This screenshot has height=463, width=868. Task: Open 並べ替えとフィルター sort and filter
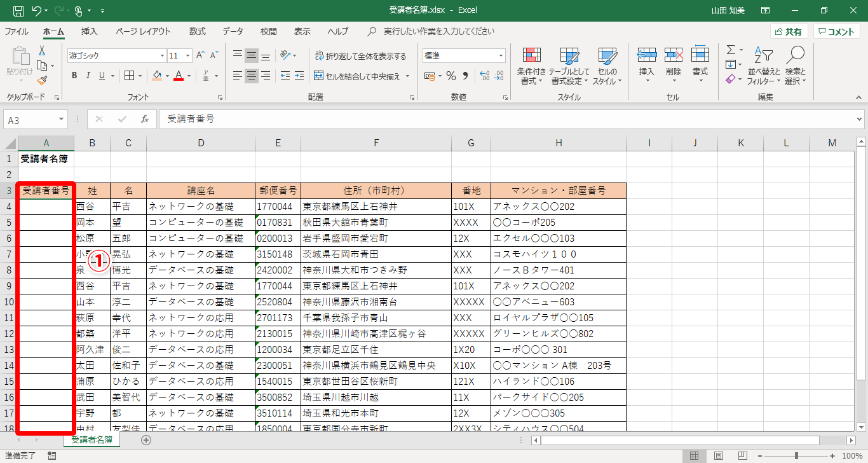763,66
